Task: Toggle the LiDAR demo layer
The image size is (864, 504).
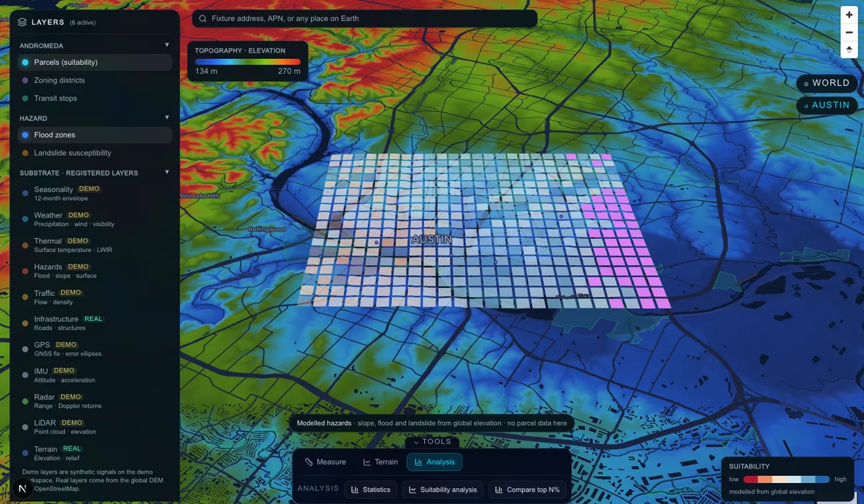Action: [x=94, y=427]
